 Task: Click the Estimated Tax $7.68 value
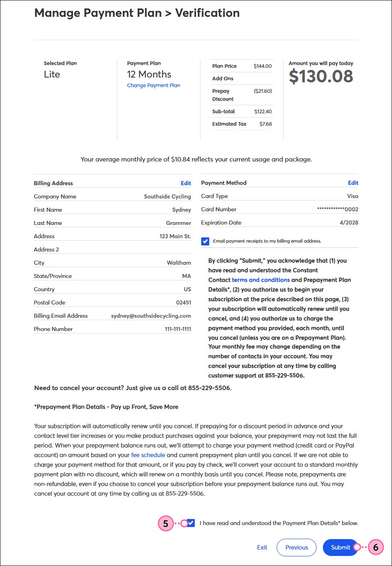click(x=265, y=124)
